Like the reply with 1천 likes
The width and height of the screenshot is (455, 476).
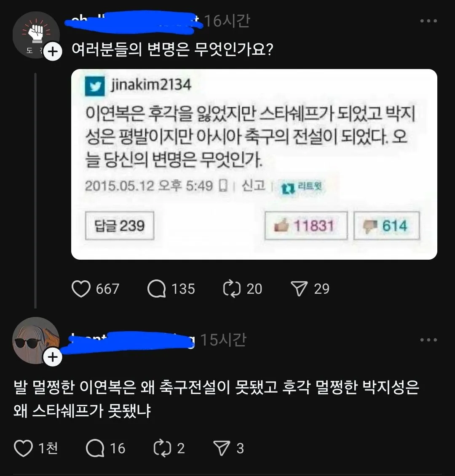pos(25,449)
